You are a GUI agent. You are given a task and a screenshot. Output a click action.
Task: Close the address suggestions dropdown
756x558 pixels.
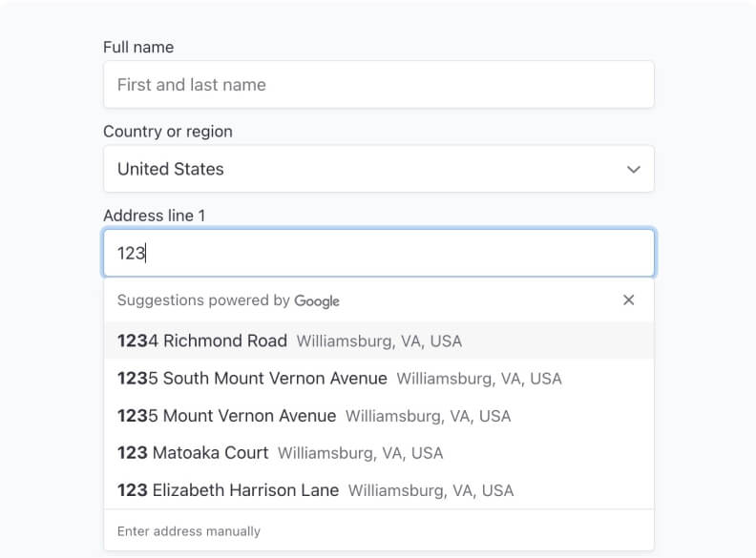tap(628, 300)
